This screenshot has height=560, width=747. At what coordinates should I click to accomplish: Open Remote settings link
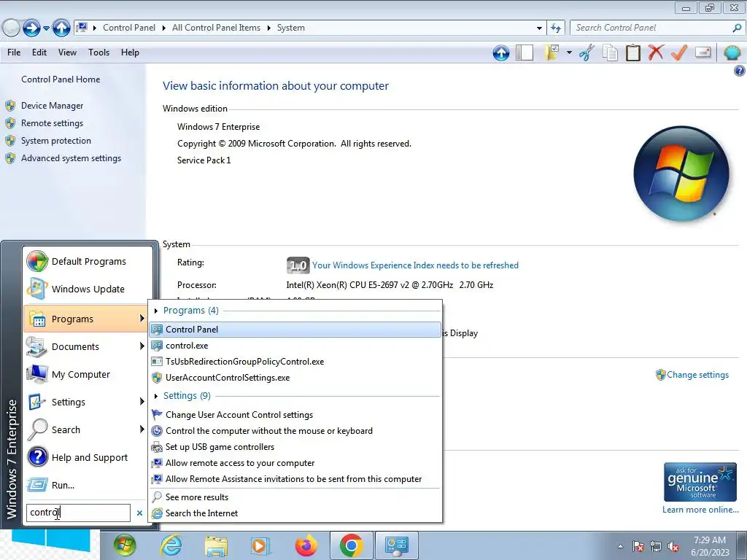pyautogui.click(x=52, y=123)
